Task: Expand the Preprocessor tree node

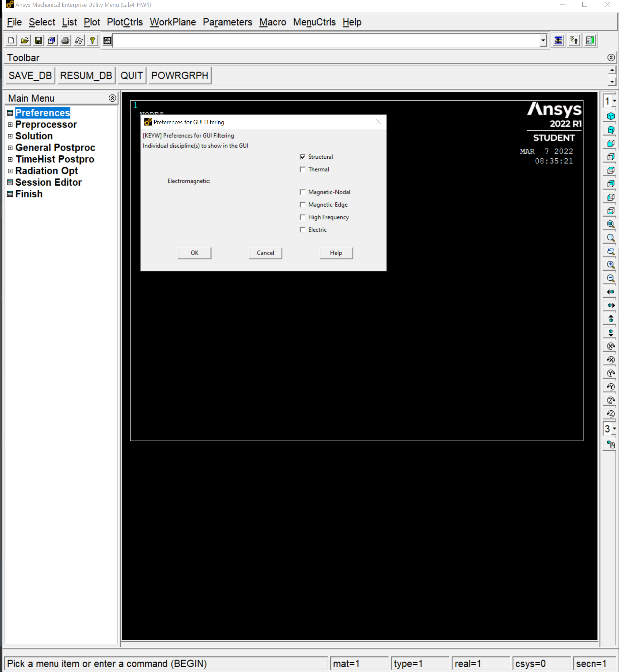Action: [x=10, y=125]
